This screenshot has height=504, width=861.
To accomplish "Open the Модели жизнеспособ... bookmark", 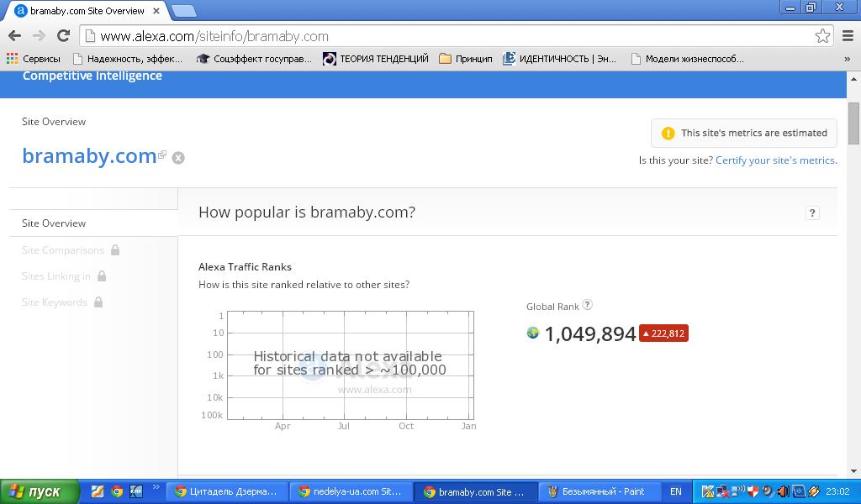I will 688,59.
